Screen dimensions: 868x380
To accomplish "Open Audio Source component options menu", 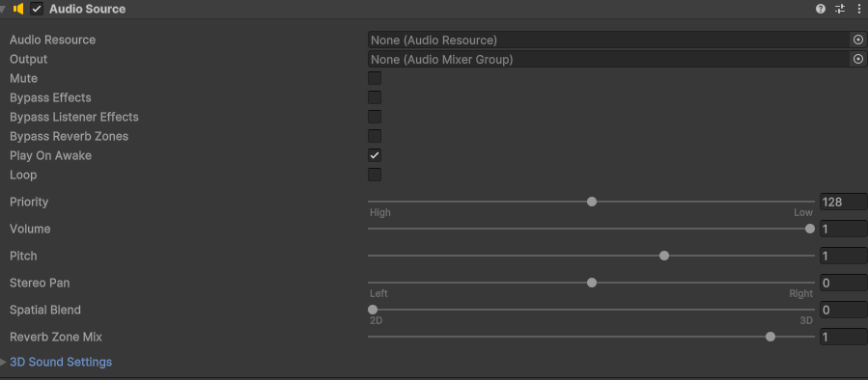I will 858,9.
